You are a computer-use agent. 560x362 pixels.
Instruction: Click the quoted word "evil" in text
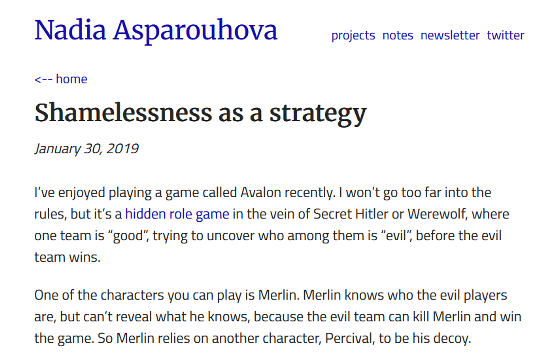396,236
